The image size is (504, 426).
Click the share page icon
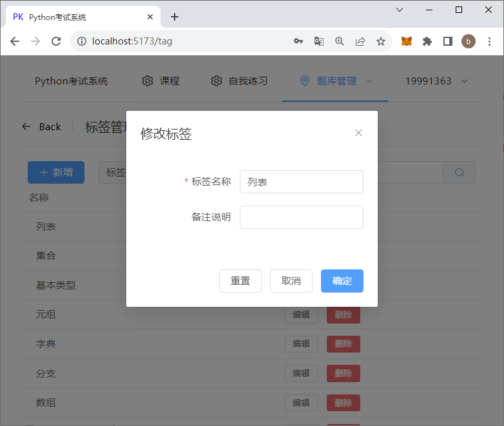coord(360,41)
